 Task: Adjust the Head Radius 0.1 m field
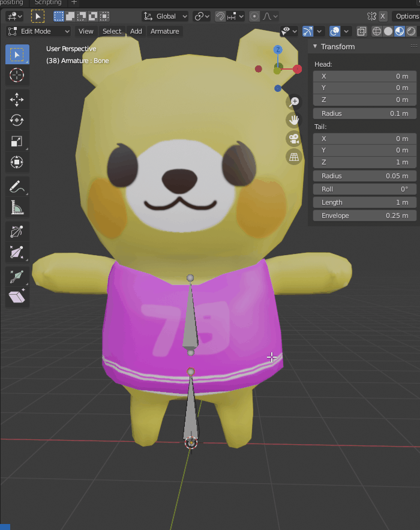coord(365,113)
